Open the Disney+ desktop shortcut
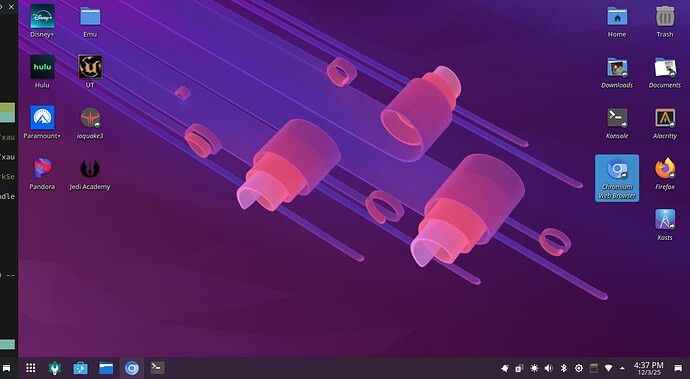690x379 pixels. click(x=42, y=17)
